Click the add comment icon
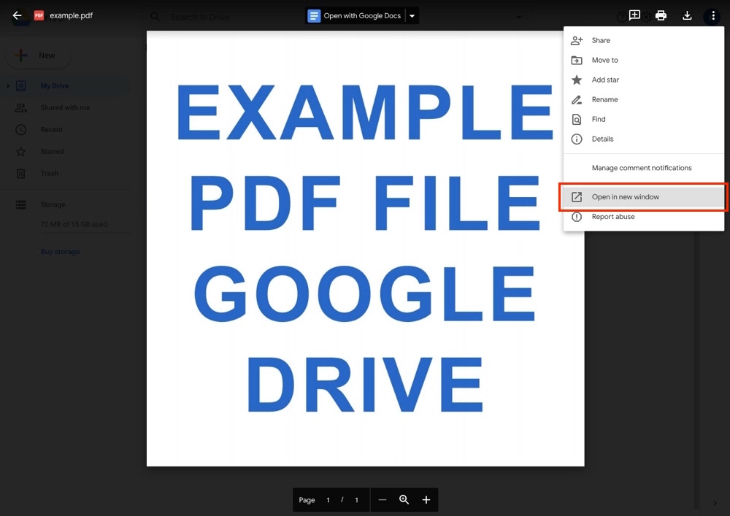 tap(634, 15)
